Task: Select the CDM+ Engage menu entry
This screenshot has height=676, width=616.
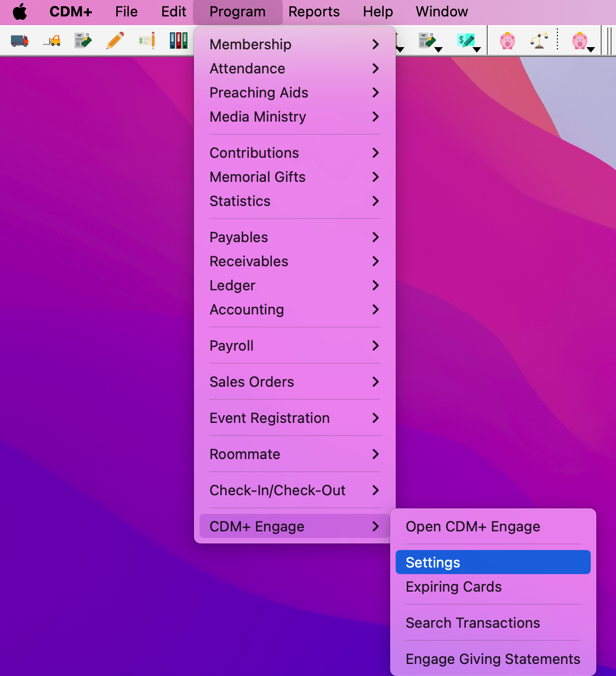Action: coord(295,526)
